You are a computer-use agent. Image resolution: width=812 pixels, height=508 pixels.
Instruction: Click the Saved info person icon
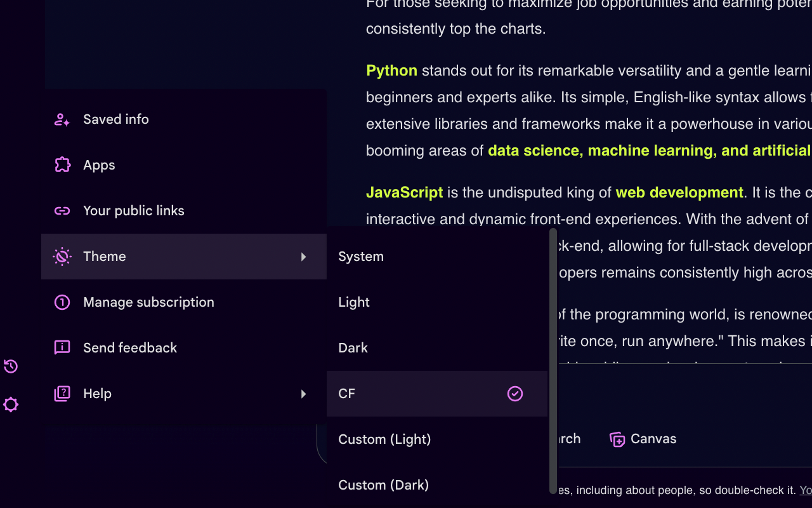(x=62, y=119)
